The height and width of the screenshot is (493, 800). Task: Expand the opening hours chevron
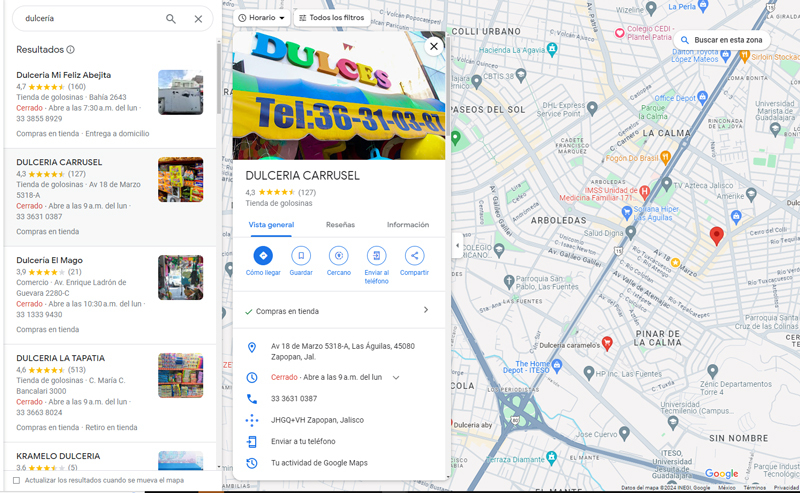click(396, 378)
